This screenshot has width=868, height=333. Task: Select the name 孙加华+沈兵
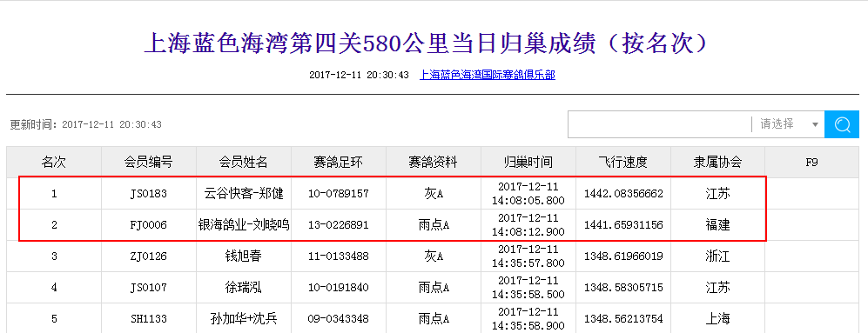(x=244, y=319)
